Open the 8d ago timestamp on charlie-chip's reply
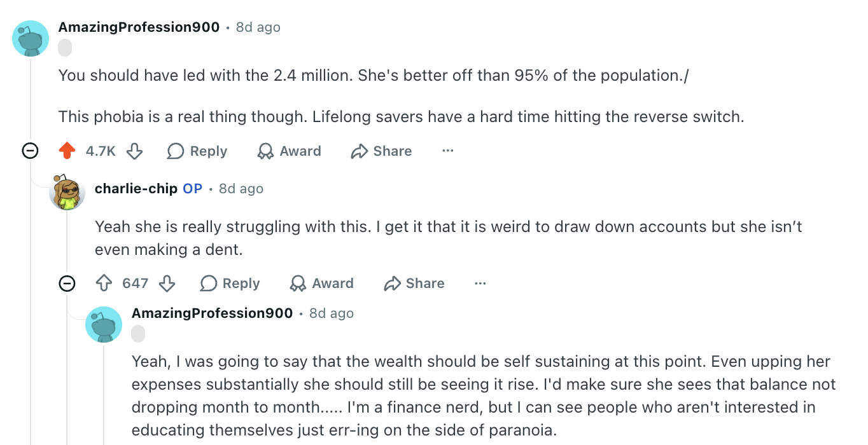 click(241, 189)
